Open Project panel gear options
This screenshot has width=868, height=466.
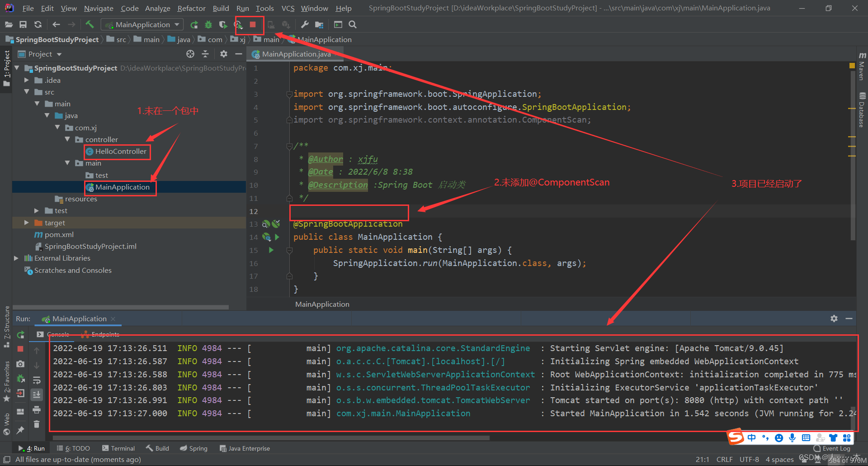pos(223,54)
